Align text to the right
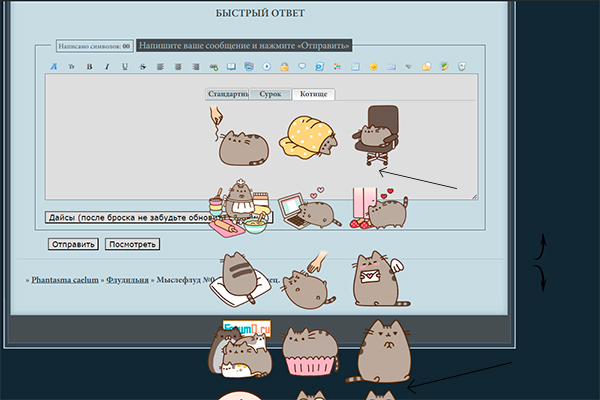Screen dimensions: 600x400 tap(196, 67)
